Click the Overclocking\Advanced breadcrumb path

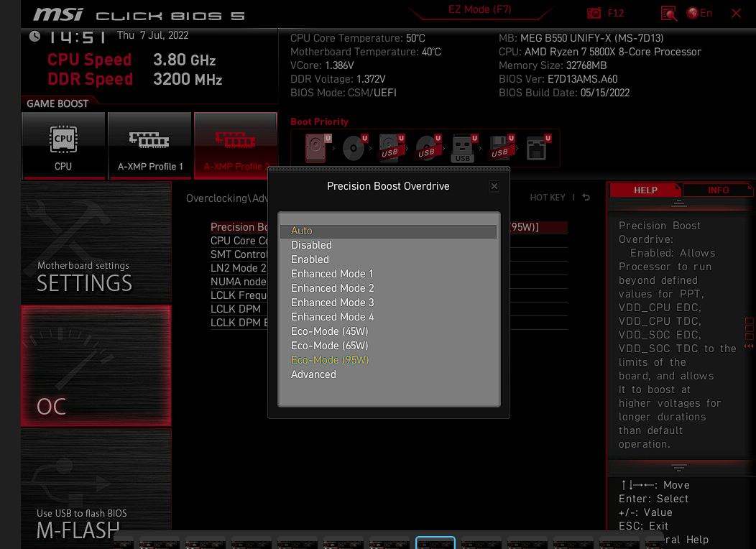226,198
